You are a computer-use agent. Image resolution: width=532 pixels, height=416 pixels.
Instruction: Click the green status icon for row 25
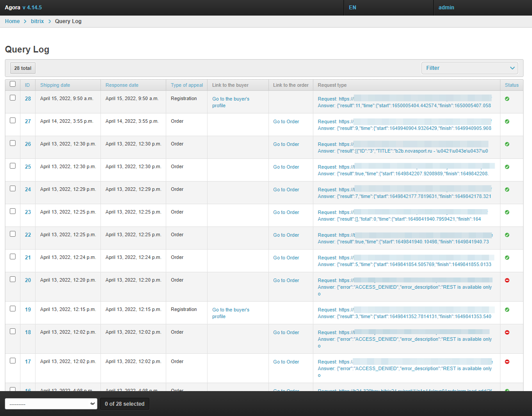(507, 167)
